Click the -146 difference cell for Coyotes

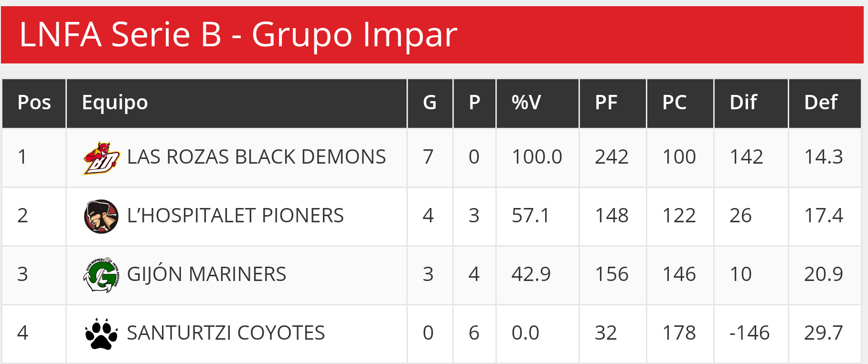[x=749, y=333]
